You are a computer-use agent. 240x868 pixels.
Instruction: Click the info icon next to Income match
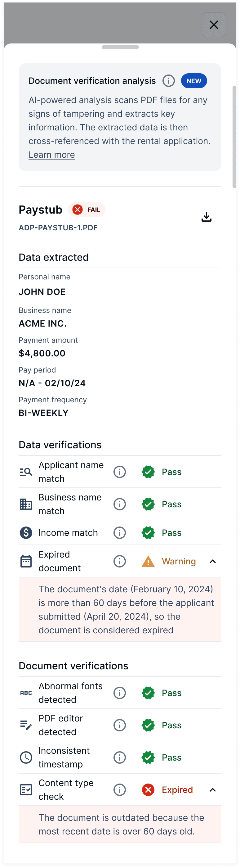coord(119,533)
